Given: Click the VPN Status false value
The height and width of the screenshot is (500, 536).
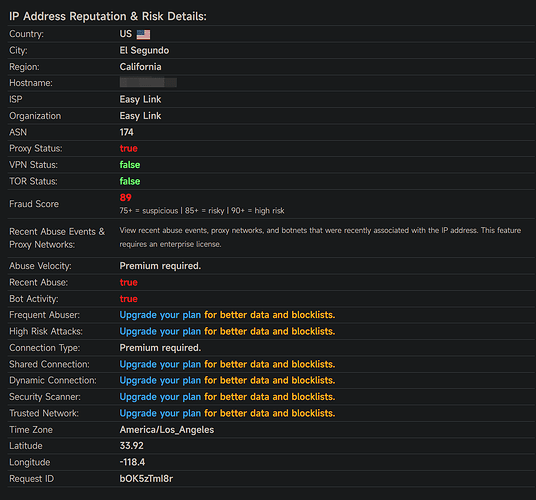Looking at the screenshot, I should [x=130, y=165].
